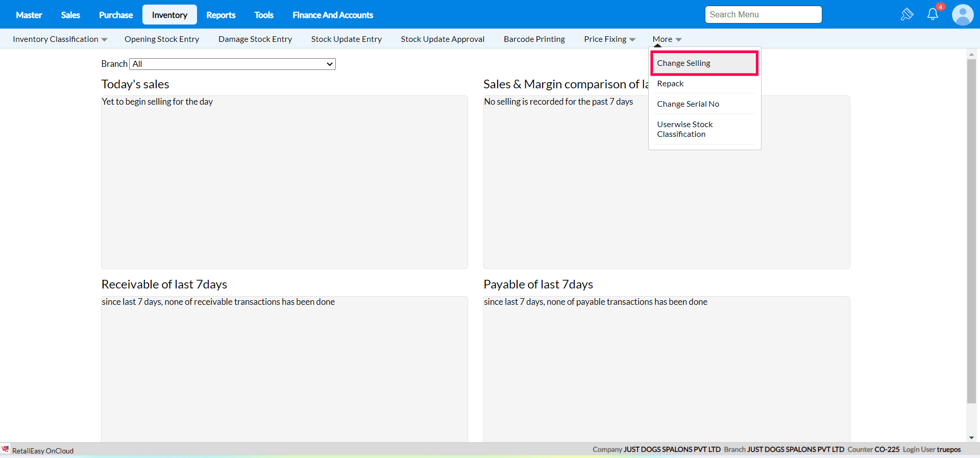Select Userwise Stock Classification option

[x=704, y=129]
